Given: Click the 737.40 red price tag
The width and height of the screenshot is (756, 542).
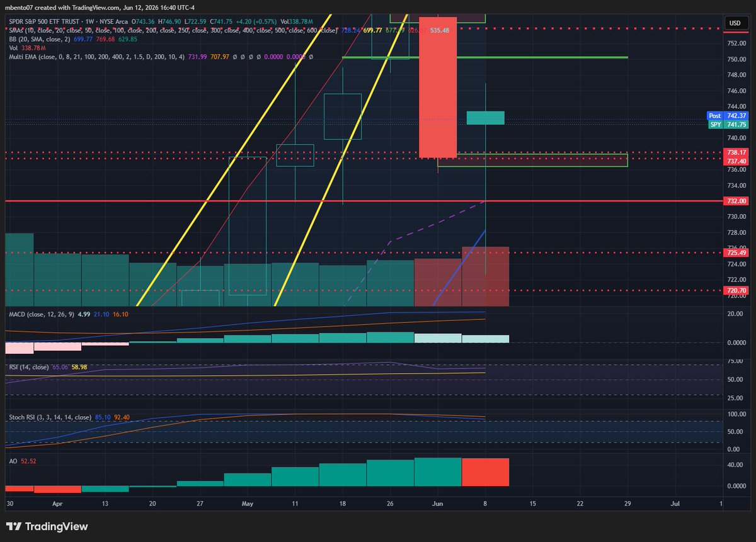Looking at the screenshot, I should point(736,161).
